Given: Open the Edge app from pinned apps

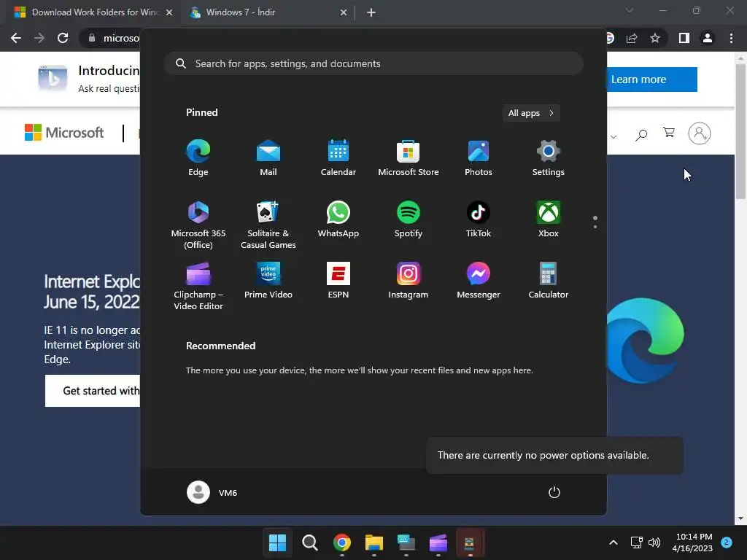Looking at the screenshot, I should (x=198, y=158).
